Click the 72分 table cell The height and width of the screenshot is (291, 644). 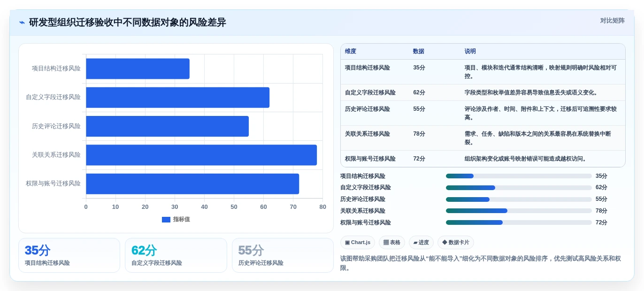point(419,159)
